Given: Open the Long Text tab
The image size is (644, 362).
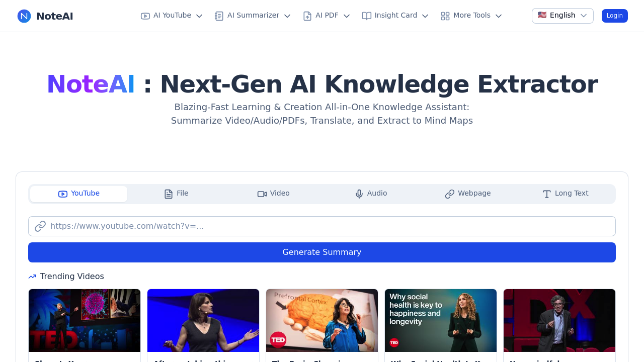Looking at the screenshot, I should 566,194.
